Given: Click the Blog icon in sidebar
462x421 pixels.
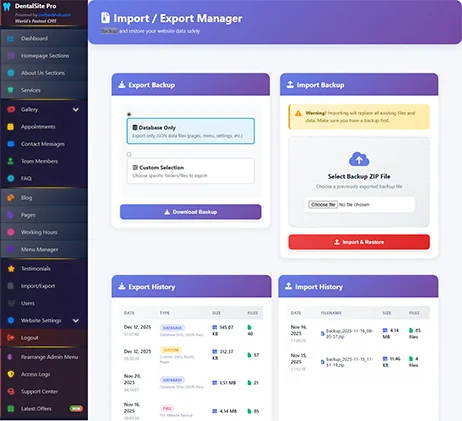Looking at the screenshot, I should point(11,198).
